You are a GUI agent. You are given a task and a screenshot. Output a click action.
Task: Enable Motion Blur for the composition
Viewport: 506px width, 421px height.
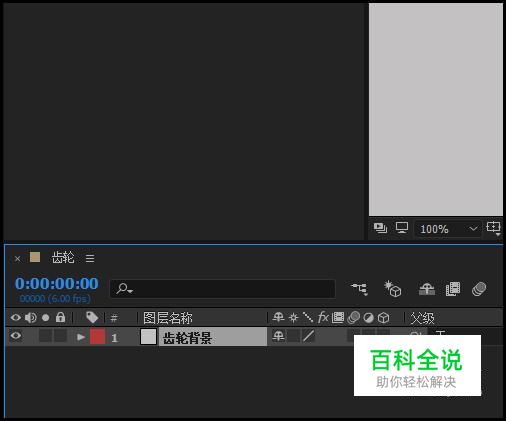(x=479, y=289)
